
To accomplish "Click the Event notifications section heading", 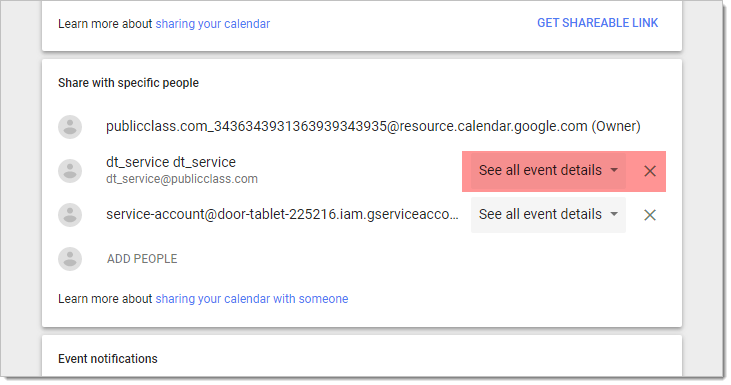I will (x=108, y=359).
